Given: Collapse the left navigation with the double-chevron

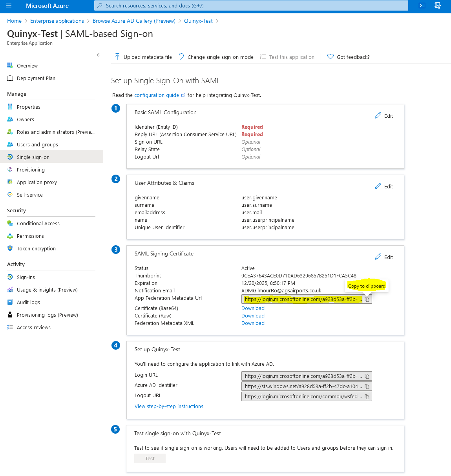Looking at the screenshot, I should [99, 55].
